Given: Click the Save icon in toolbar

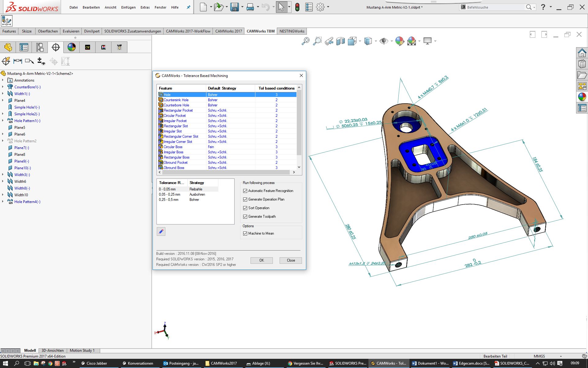Looking at the screenshot, I should (235, 7).
